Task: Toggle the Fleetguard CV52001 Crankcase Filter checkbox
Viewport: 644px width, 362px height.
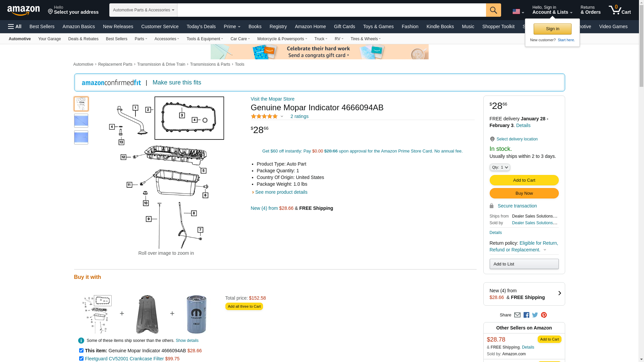Action: point(81,359)
